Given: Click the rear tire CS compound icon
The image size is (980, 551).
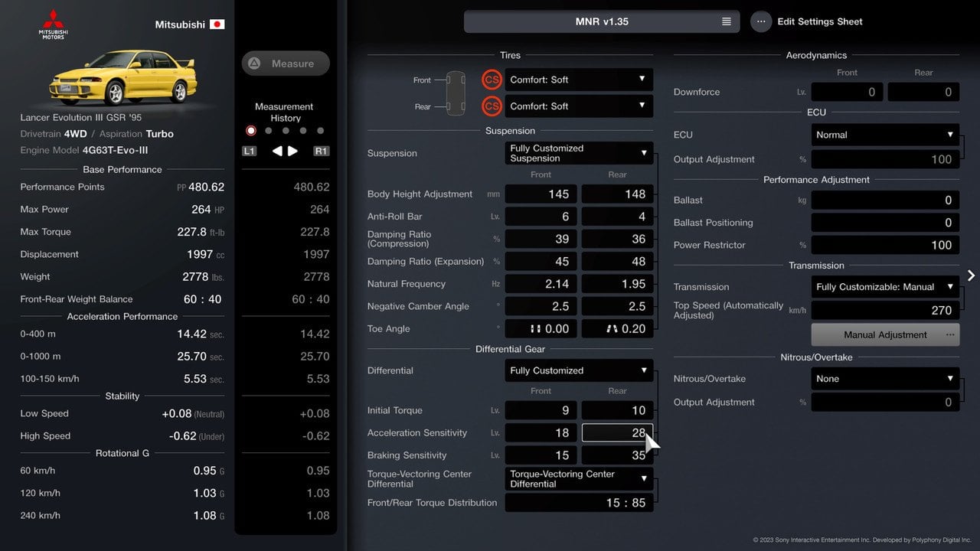Looking at the screenshot, I should click(x=492, y=106).
